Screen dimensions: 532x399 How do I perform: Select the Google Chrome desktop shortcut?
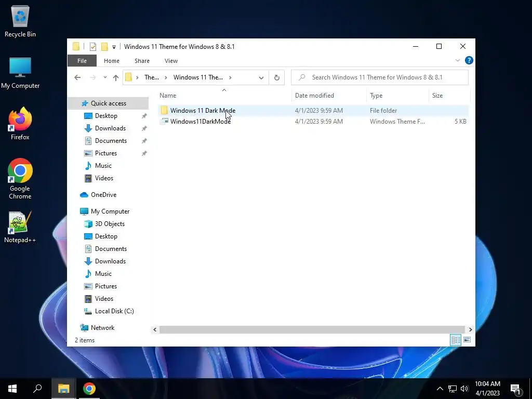click(x=20, y=179)
